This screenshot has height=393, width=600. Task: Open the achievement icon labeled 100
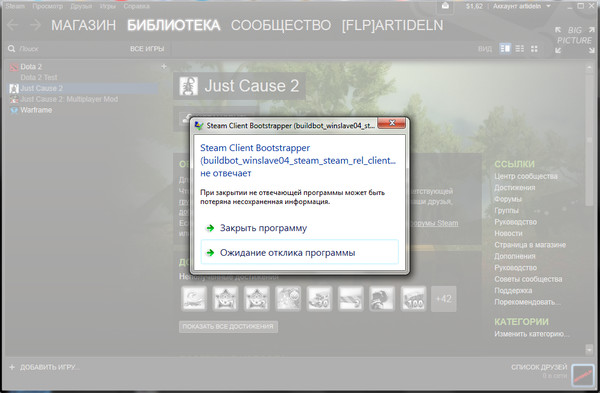413,298
